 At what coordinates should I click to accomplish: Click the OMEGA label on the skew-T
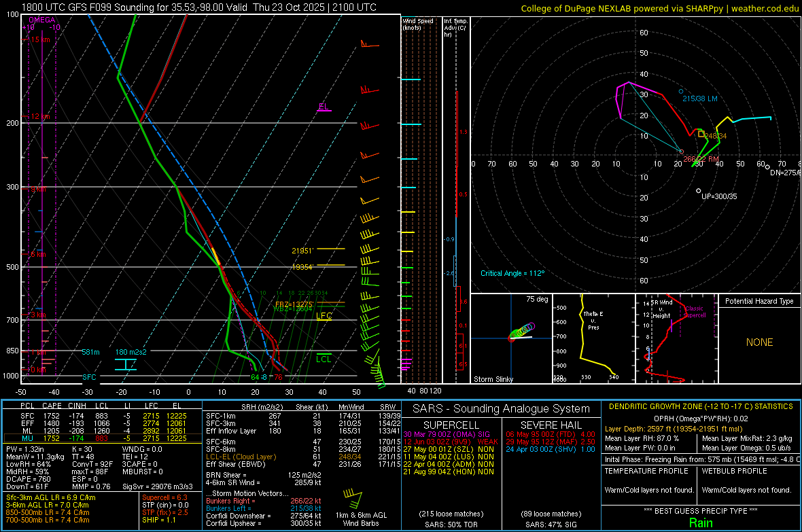41,20
